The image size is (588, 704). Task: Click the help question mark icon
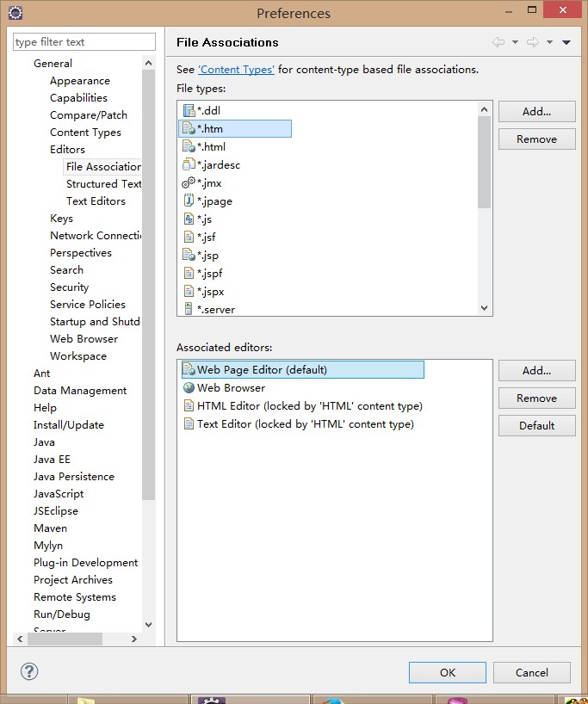[28, 671]
